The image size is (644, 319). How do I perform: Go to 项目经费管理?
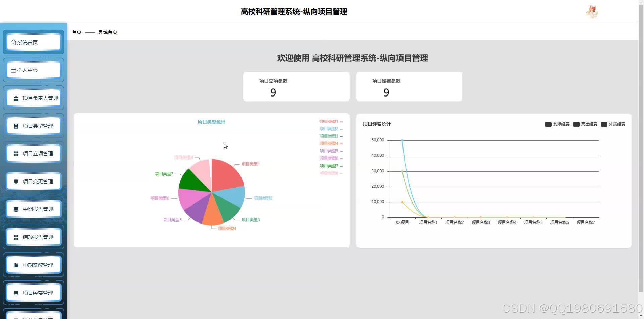tap(34, 293)
